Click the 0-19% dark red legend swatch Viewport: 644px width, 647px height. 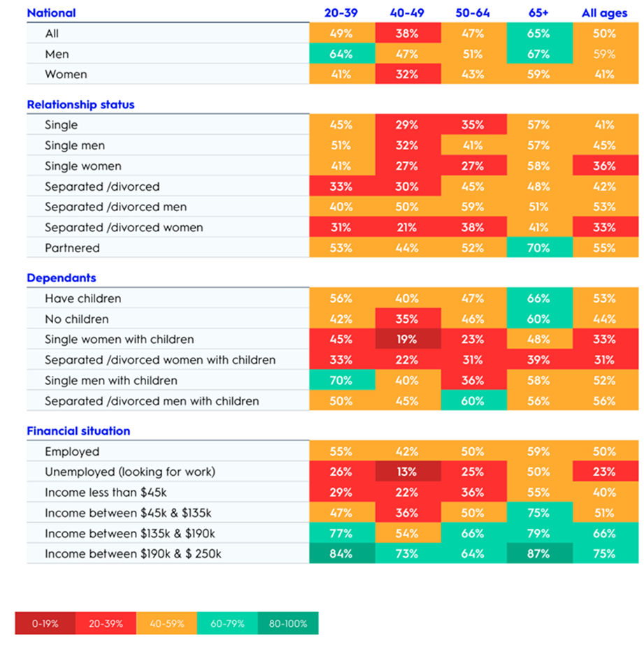[45, 623]
